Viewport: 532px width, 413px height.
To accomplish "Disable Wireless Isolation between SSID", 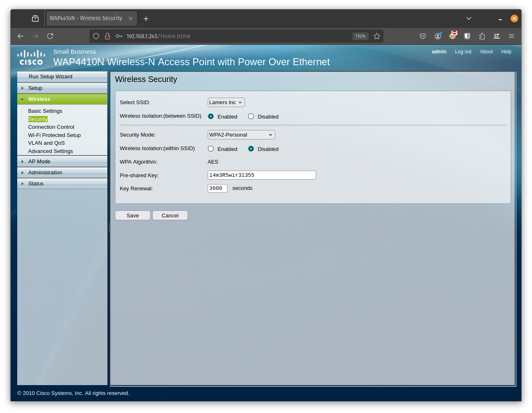I will point(251,116).
